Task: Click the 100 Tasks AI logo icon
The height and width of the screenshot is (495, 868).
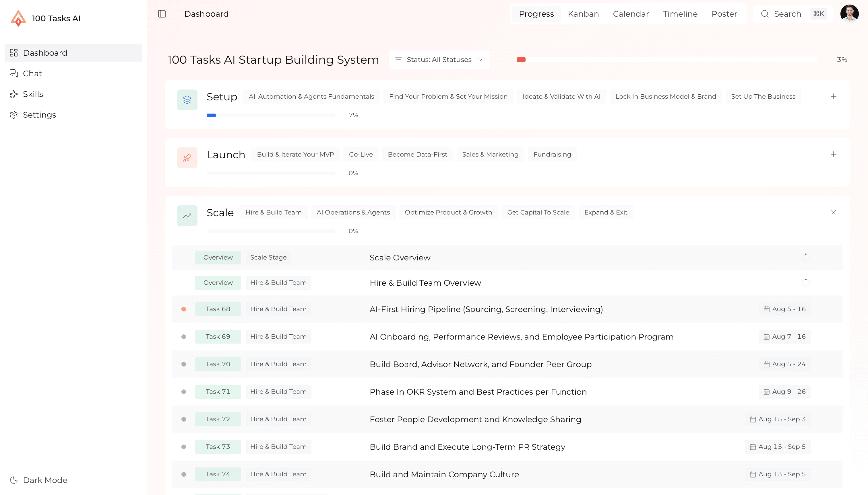Action: coord(18,18)
